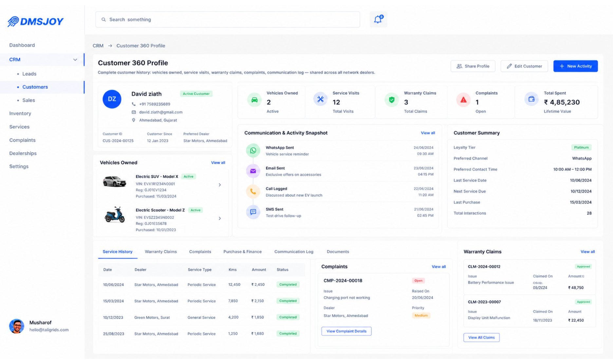Select Customers under CRM
This screenshot has width=613, height=364.
35,87
